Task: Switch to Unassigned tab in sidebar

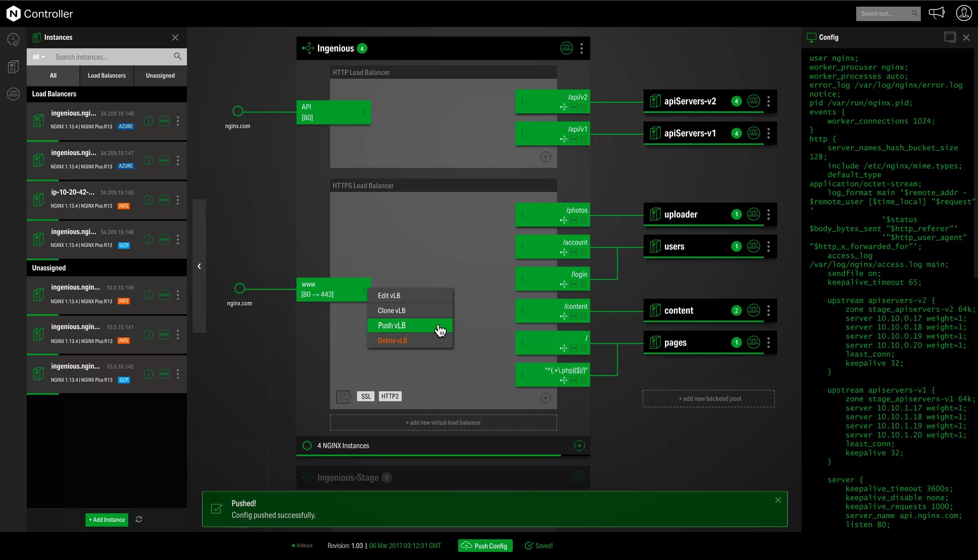Action: [160, 75]
